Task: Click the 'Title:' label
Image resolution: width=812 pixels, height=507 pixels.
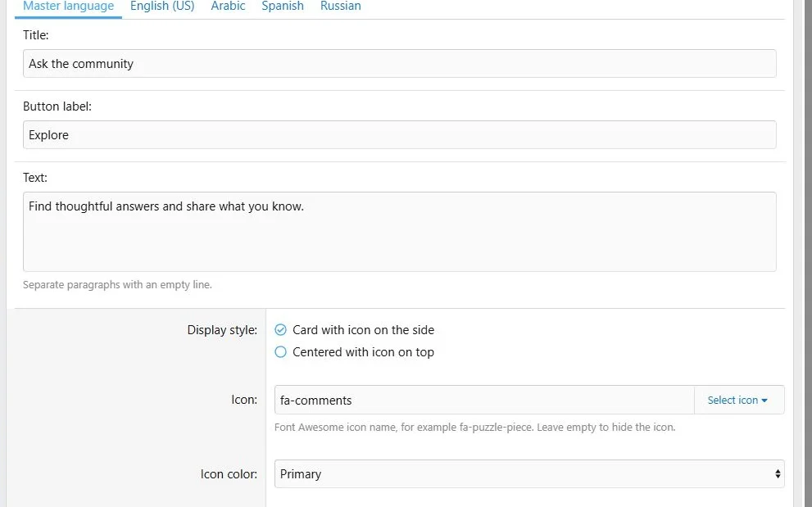Action: [36, 35]
